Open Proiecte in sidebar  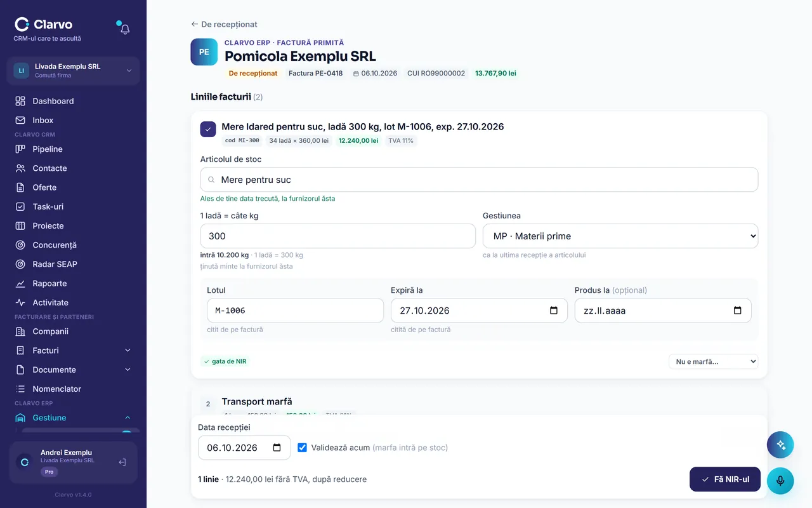(73, 226)
